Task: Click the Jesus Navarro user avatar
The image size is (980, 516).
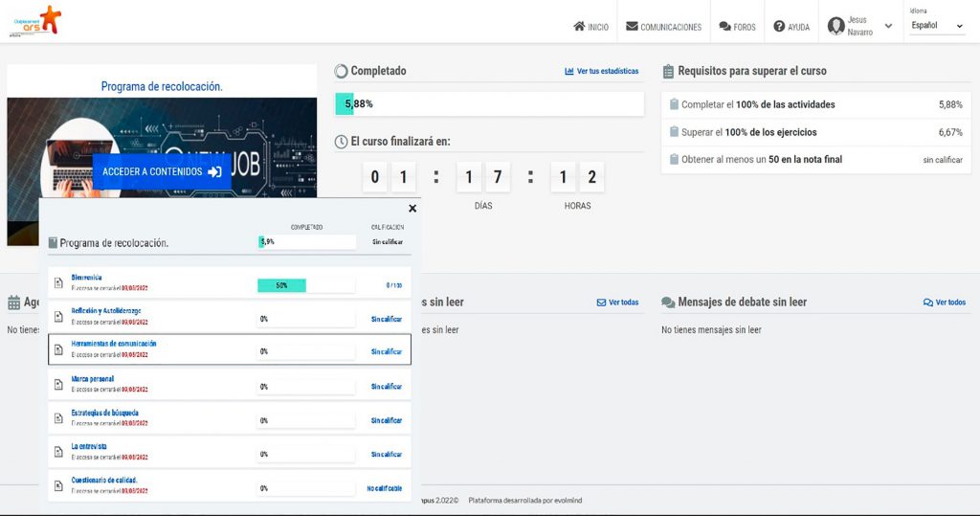Action: coord(835,26)
